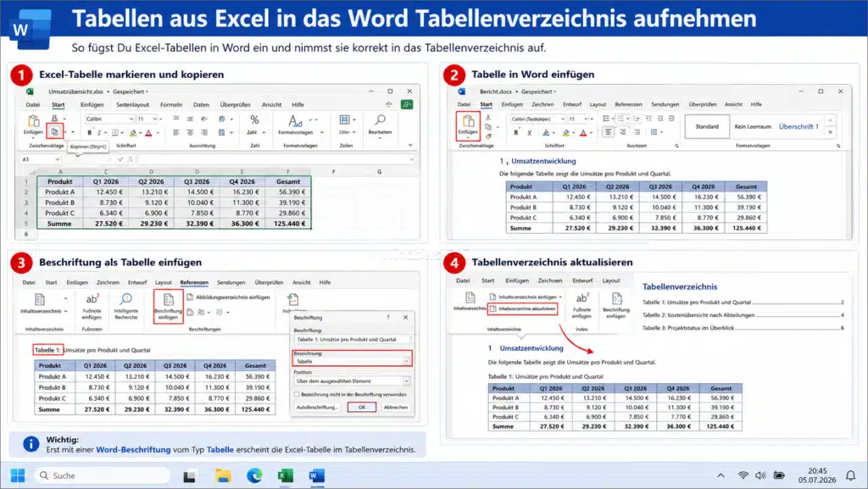
Task: Toggle bold in Excel Schriftart group
Action: tap(89, 133)
